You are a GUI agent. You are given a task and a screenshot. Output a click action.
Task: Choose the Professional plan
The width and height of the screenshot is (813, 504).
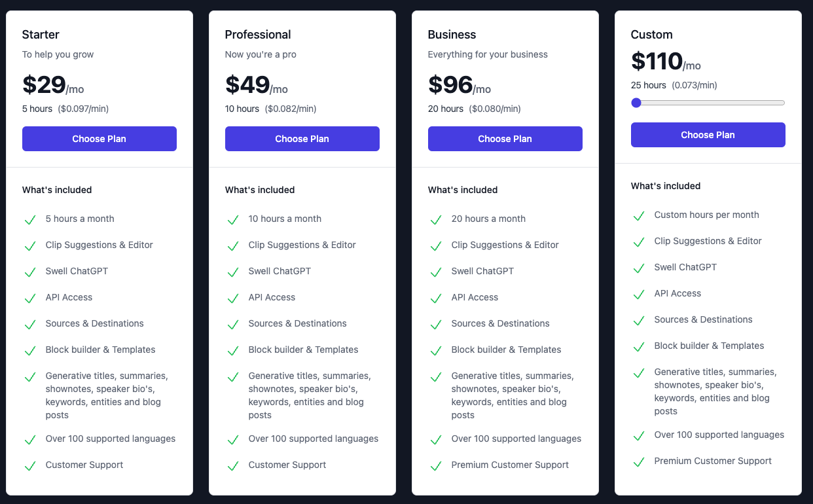302,139
